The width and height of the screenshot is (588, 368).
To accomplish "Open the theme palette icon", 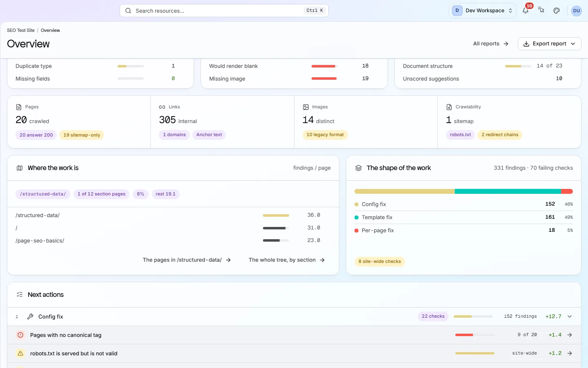I will coord(557,11).
